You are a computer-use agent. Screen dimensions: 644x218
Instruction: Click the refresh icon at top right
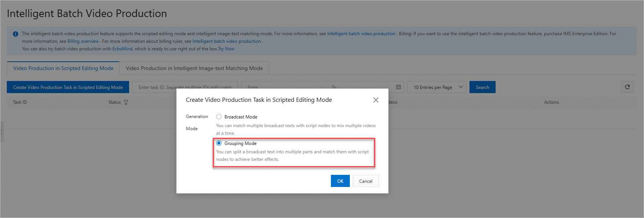627,87
